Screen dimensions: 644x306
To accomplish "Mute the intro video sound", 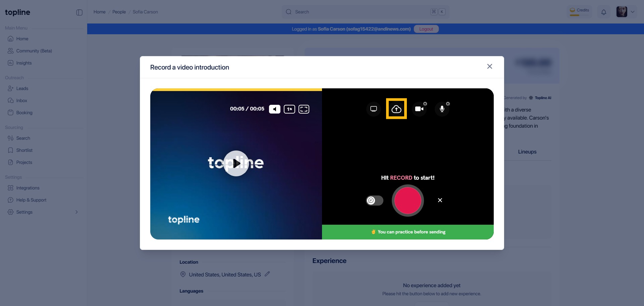I will tap(274, 109).
